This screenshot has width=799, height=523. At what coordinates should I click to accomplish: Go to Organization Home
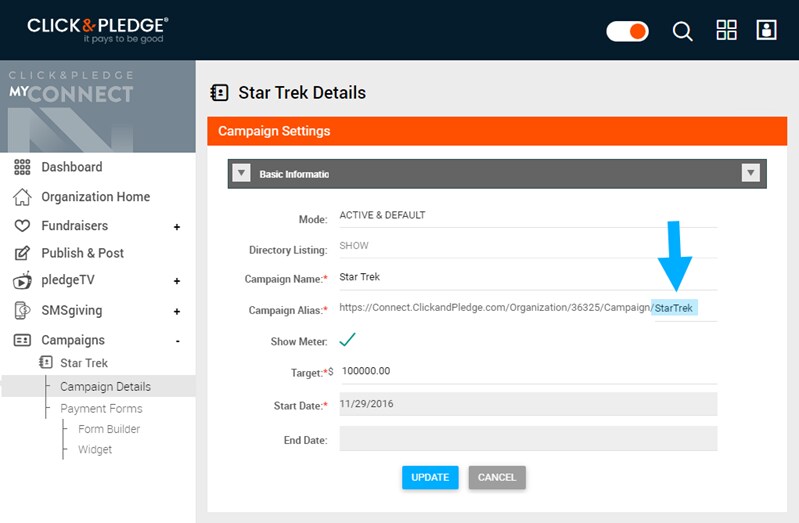coord(95,197)
